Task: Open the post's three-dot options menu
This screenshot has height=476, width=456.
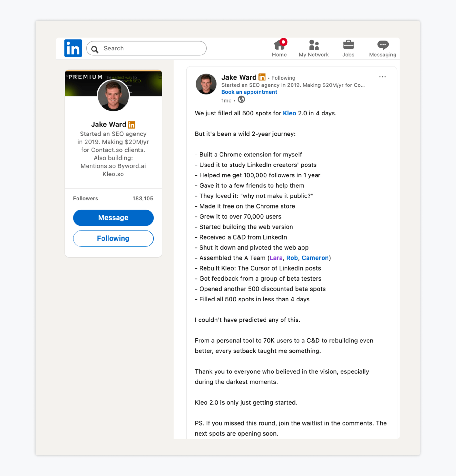Action: tap(382, 77)
